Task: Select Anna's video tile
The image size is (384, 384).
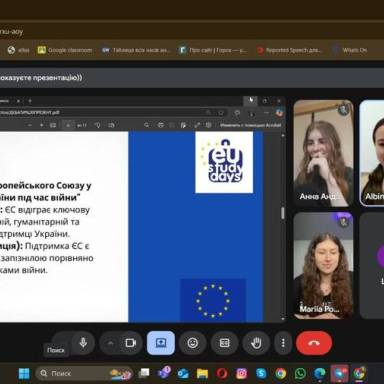Action: pos(323,153)
